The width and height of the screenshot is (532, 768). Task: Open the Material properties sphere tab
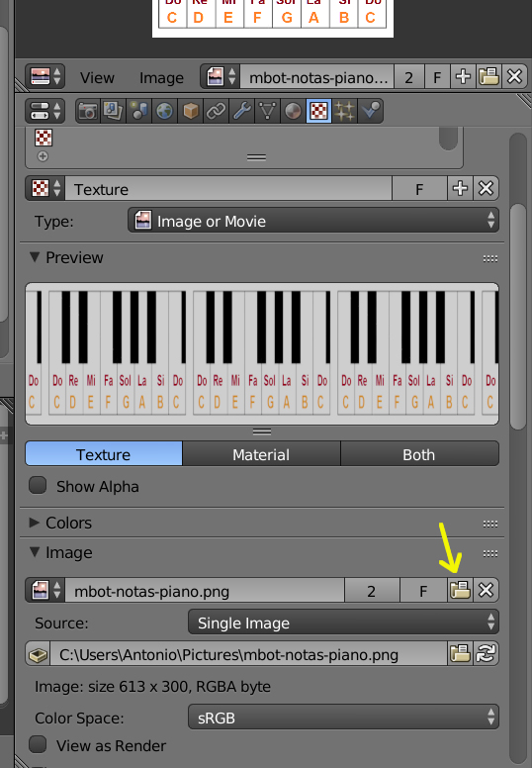point(293,111)
